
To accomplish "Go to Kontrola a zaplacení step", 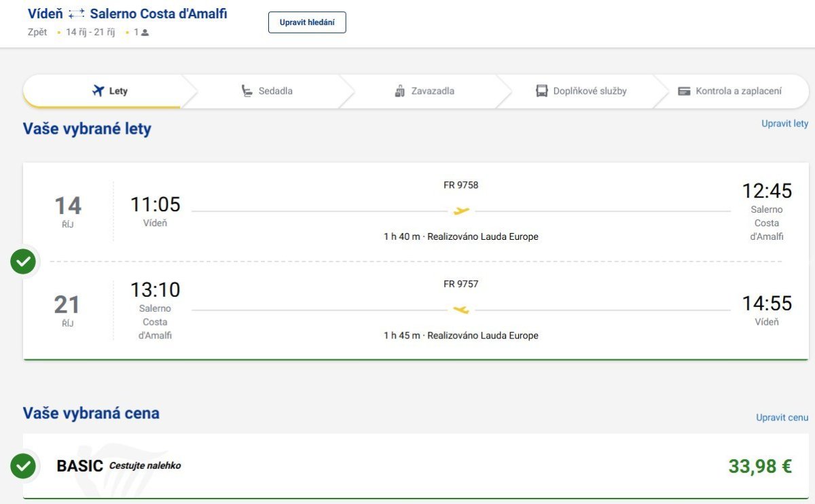I will pyautogui.click(x=730, y=91).
